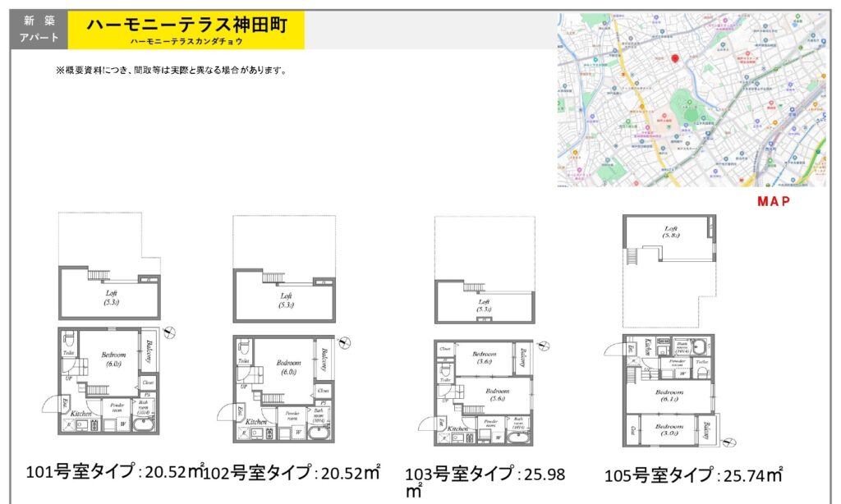Select the 102号室タイプ: 20.52㎡ caption
Screen dimensions: 841x504
click(x=292, y=472)
